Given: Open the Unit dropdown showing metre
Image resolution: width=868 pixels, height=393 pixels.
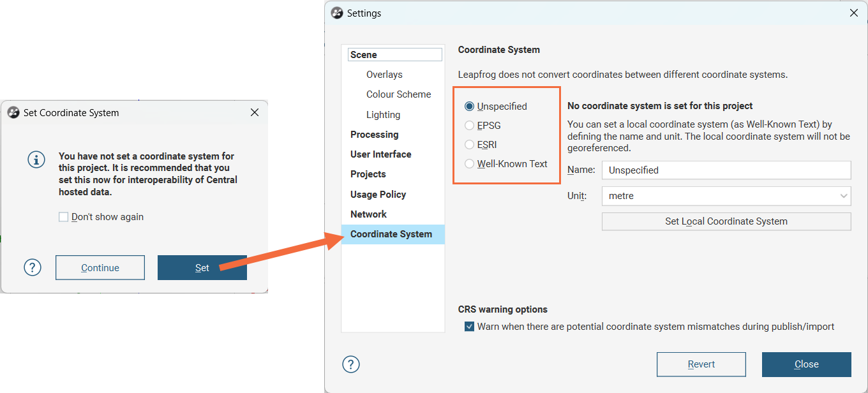Looking at the screenshot, I should point(726,196).
